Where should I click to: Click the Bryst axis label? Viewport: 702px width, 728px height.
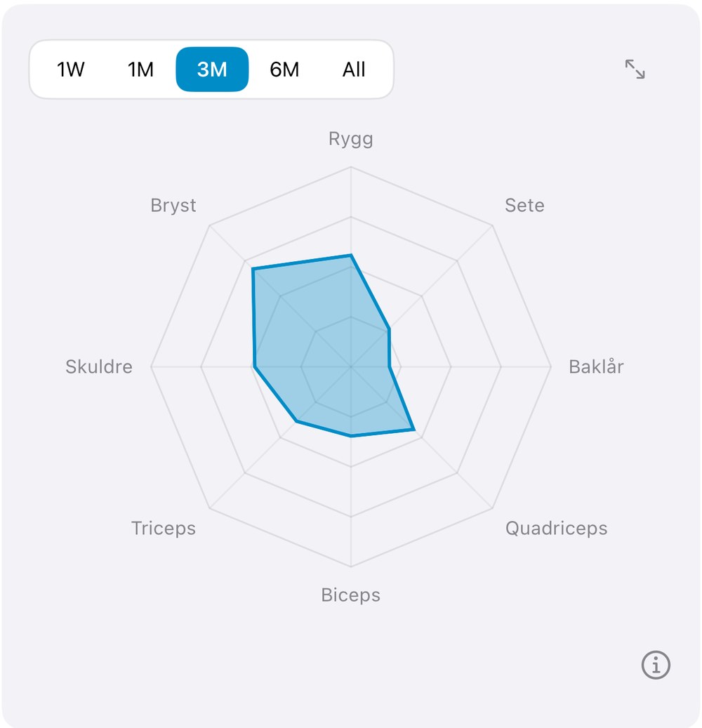173,205
